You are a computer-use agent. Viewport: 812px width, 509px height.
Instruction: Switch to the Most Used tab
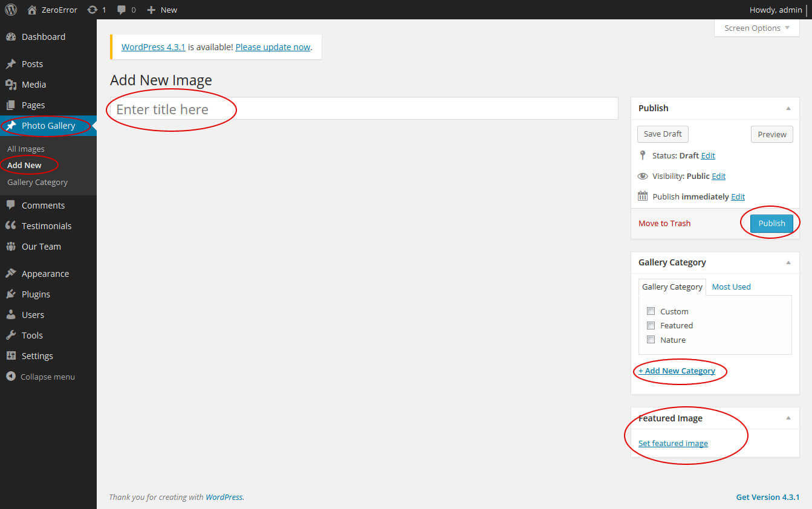click(731, 287)
